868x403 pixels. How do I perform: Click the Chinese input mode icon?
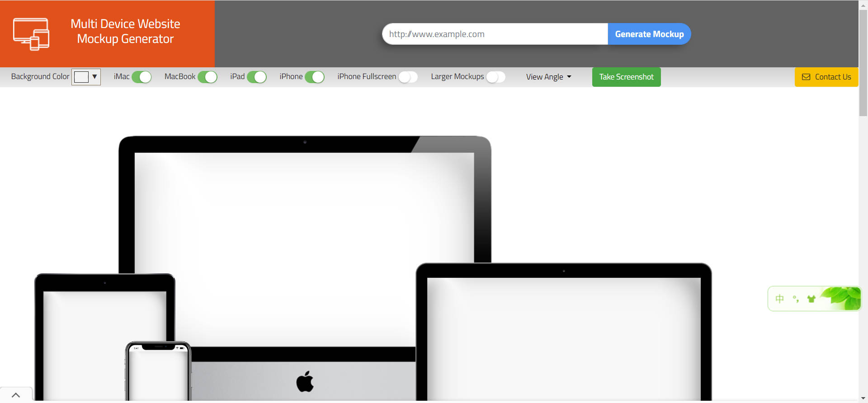[x=779, y=299]
